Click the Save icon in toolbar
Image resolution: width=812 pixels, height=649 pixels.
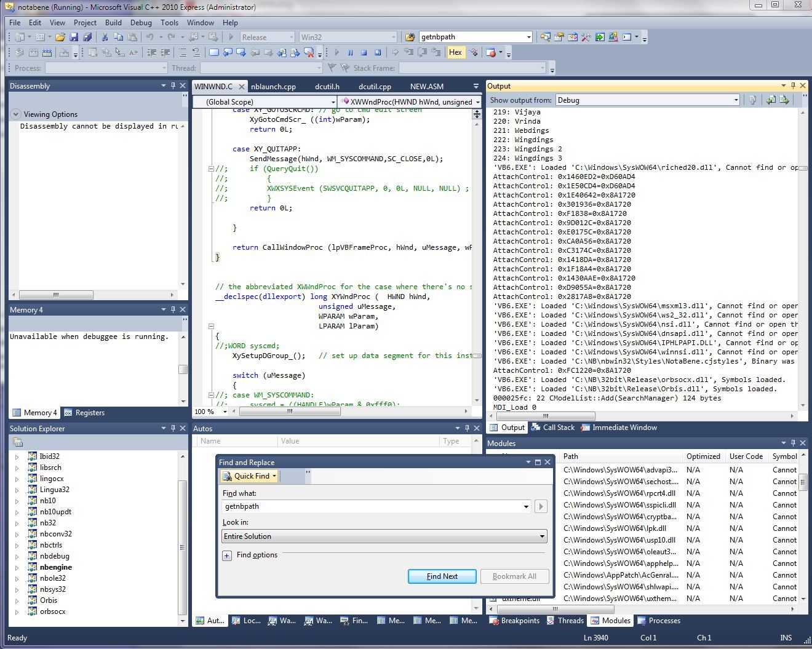pyautogui.click(x=74, y=37)
